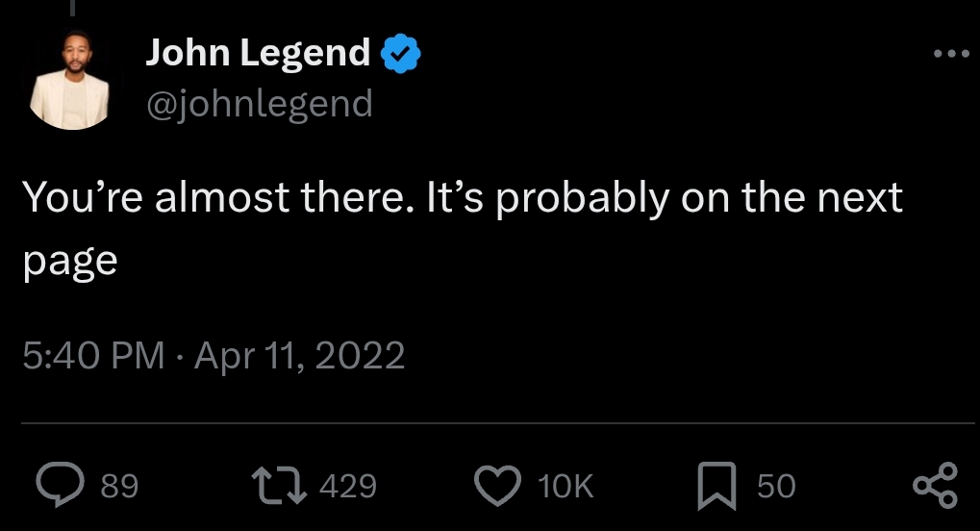Image resolution: width=980 pixels, height=531 pixels.
Task: Click the tweet text body
Action: [x=462, y=198]
